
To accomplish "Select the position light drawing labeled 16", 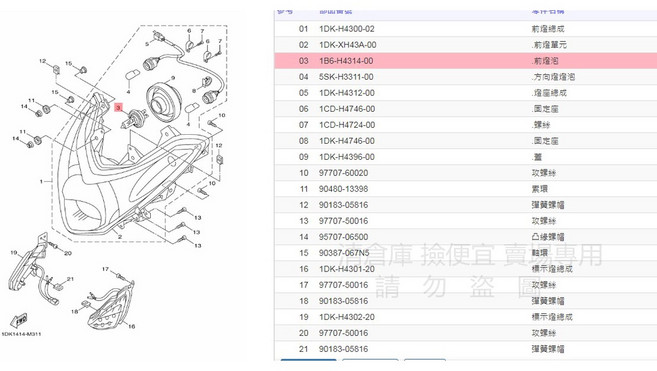I will coord(110,305).
